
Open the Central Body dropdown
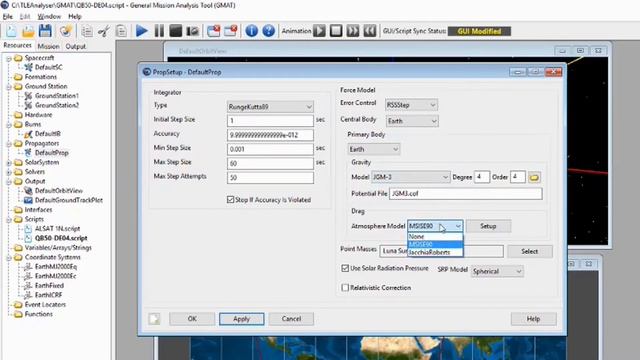[412, 121]
